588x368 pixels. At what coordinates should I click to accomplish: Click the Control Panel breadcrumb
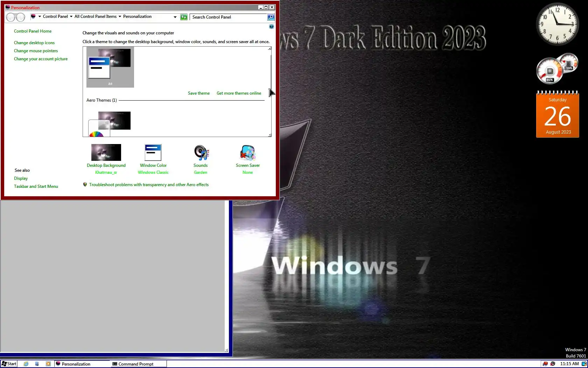(x=55, y=16)
